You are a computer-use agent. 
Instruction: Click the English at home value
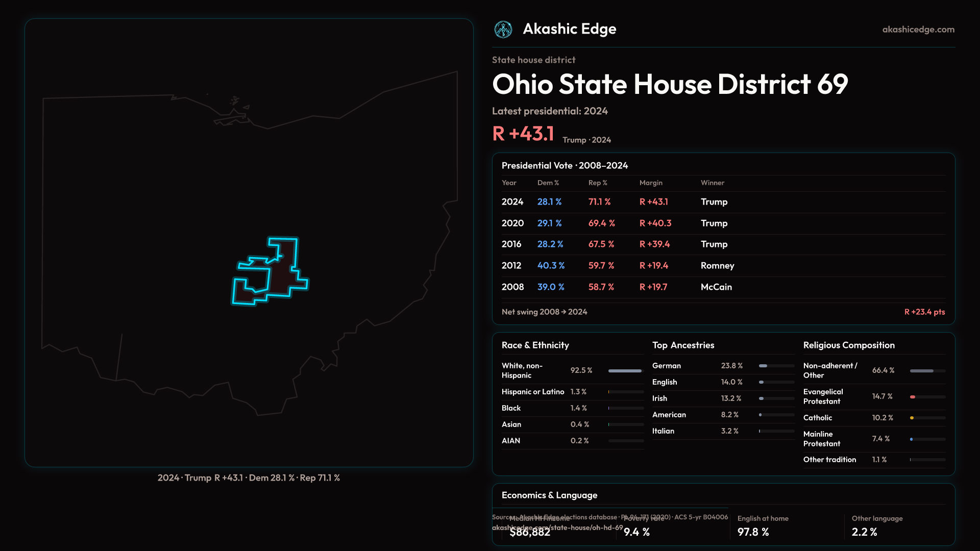point(753,532)
